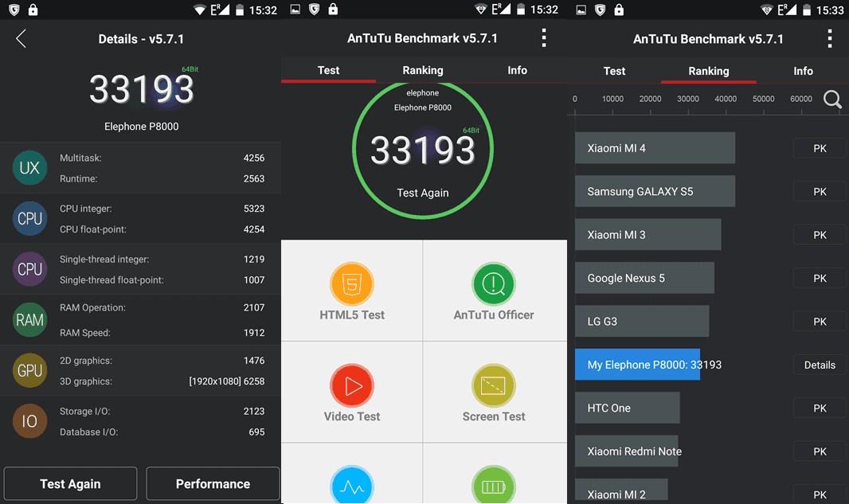Tap the 3D graphics [1920x1080] 6258 value
Image resolution: width=849 pixels, height=504 pixels.
point(227,381)
